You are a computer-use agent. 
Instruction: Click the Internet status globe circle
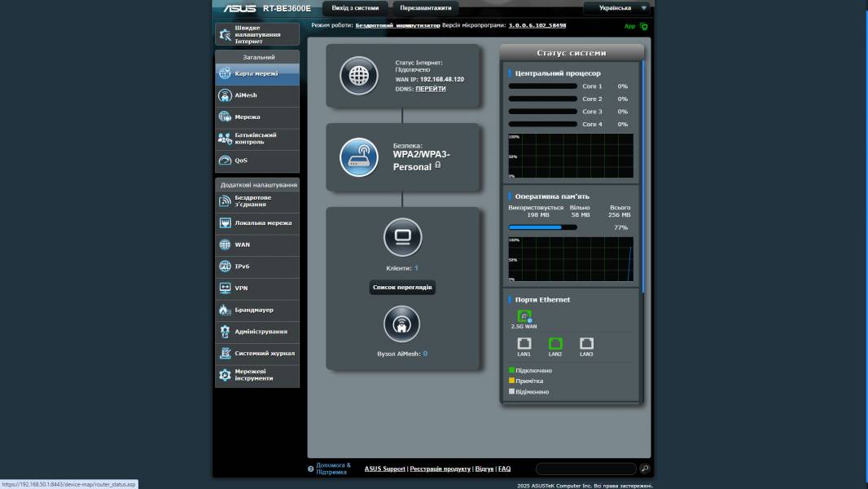coord(359,75)
